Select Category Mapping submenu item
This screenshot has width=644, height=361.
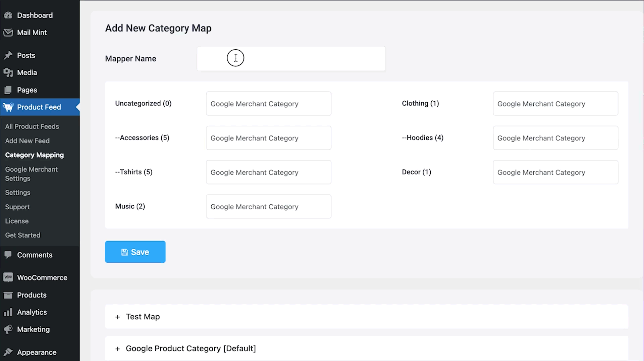34,155
